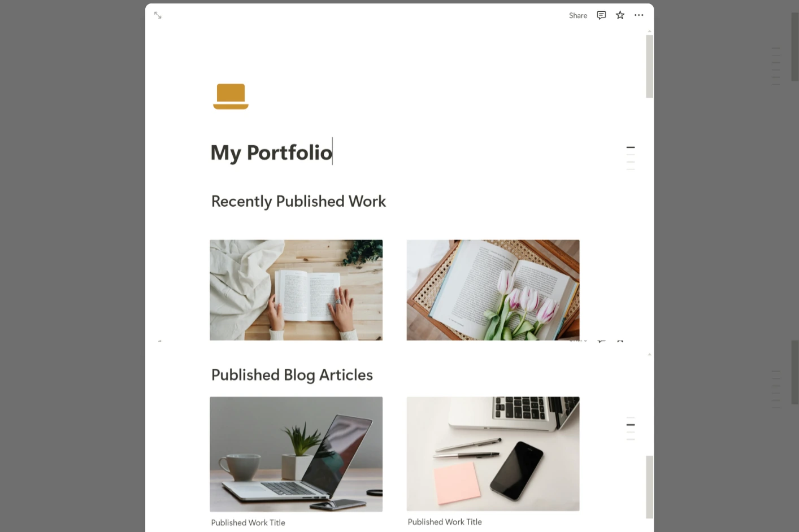Click the lower table of contents outline marker
799x532 pixels.
click(631, 429)
